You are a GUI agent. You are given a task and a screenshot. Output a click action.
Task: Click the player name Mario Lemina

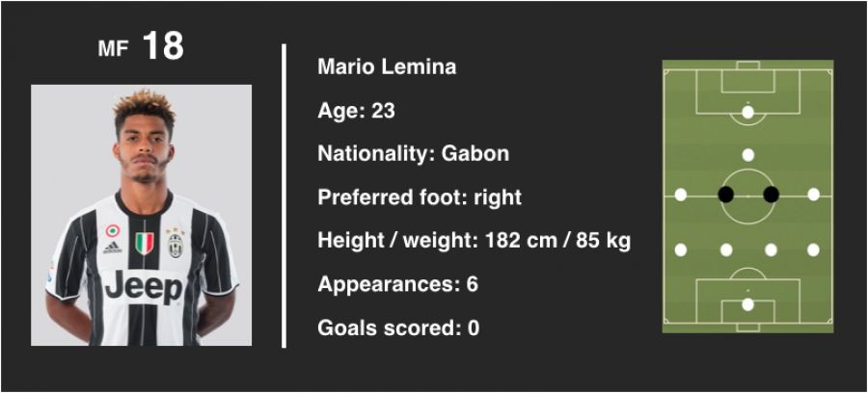pyautogui.click(x=387, y=67)
